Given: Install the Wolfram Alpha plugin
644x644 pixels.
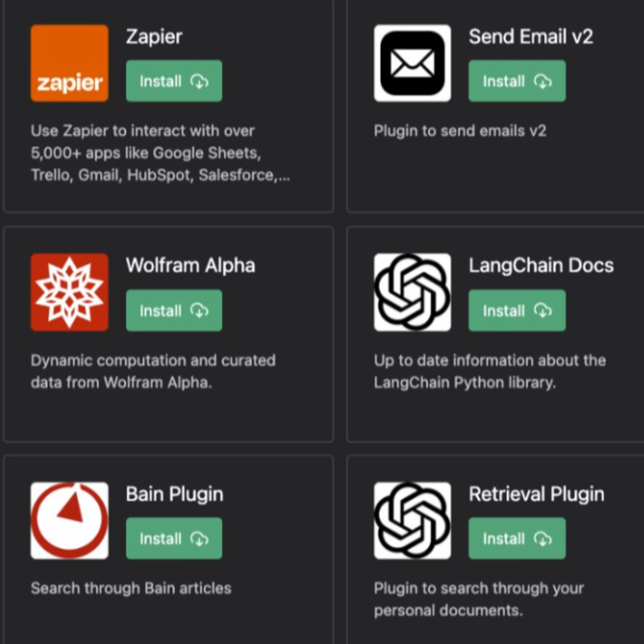Looking at the screenshot, I should coord(174,310).
